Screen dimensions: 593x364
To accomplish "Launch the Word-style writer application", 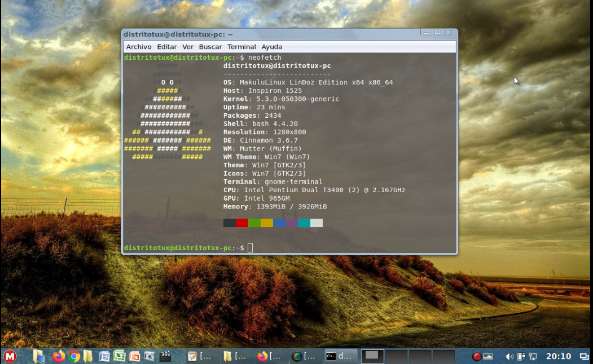I will 104,356.
